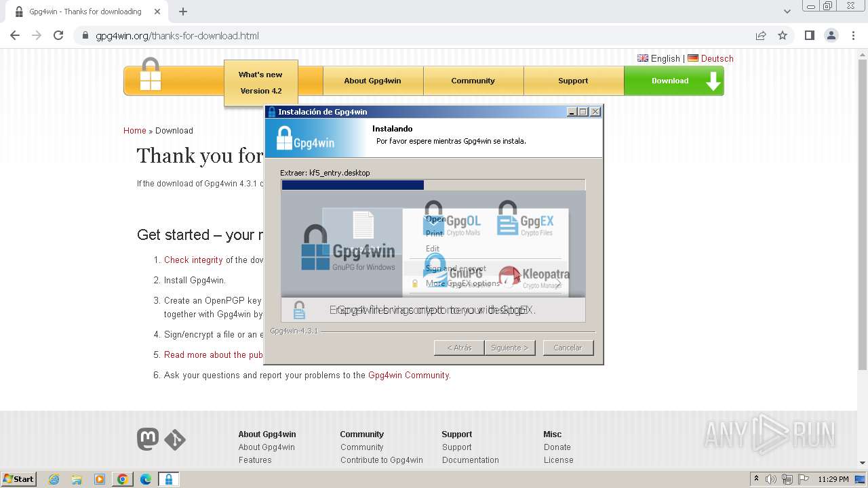
Task: Follow the Home breadcrumb link
Action: pyautogui.click(x=134, y=130)
